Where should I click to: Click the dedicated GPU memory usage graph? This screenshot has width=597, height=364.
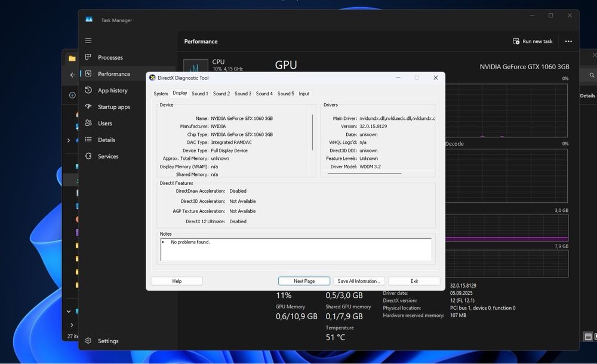(506, 228)
